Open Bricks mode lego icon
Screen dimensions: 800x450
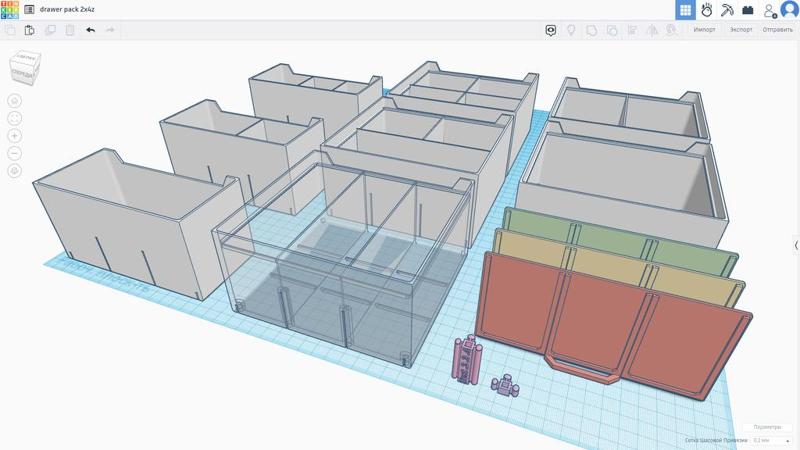click(747, 10)
